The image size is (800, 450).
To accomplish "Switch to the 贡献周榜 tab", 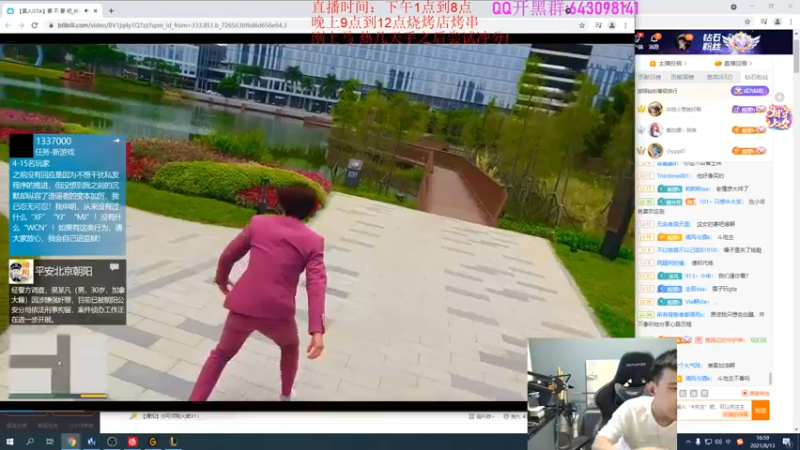I will point(682,77).
